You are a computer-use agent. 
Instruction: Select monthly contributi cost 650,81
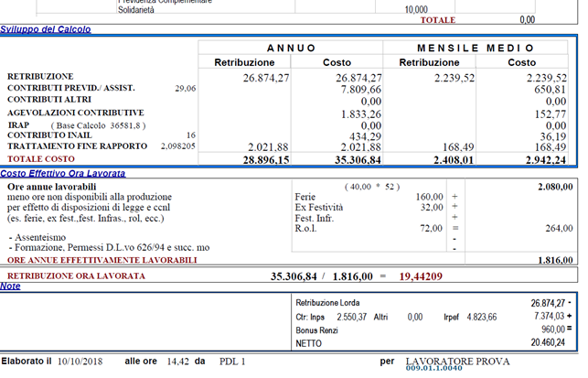tap(551, 90)
